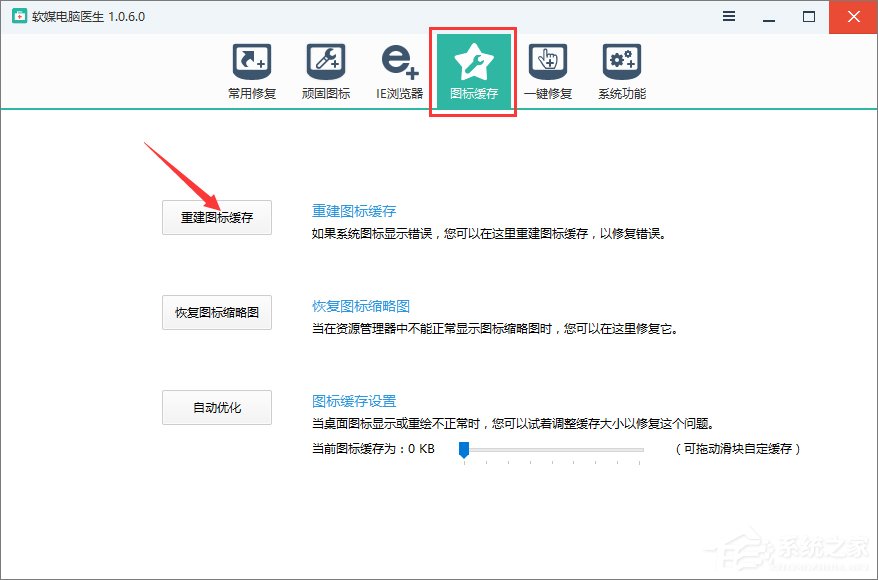Screen dimensions: 878x580
Task: Switch to the 常用修复 tab
Action: [x=251, y=70]
